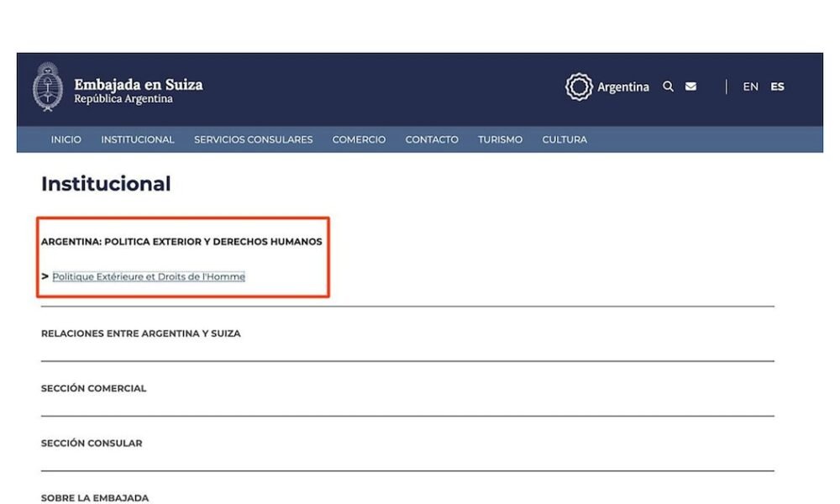Screen dimensions: 840x504
Task: Open the INSTITUCIONAL navigation item
Action: coord(138,139)
